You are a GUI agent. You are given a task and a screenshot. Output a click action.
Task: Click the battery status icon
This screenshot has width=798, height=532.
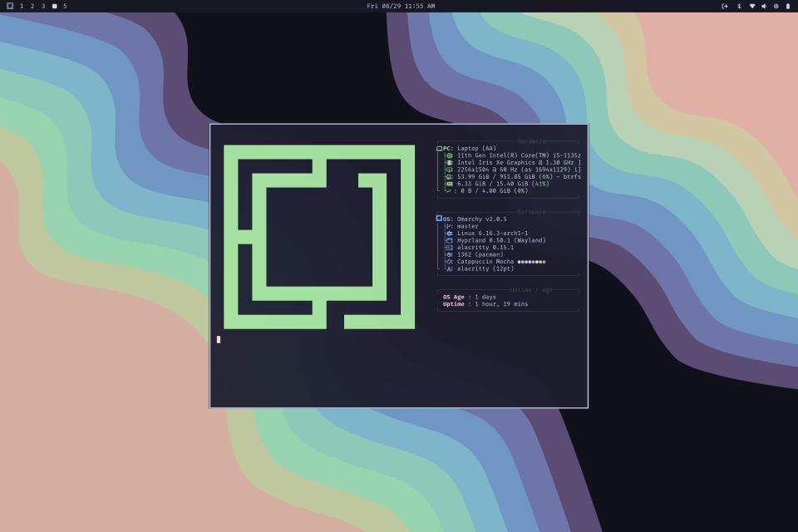pos(788,6)
